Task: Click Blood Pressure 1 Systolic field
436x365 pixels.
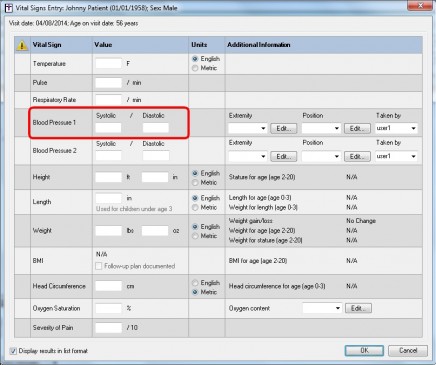Action: click(x=108, y=128)
